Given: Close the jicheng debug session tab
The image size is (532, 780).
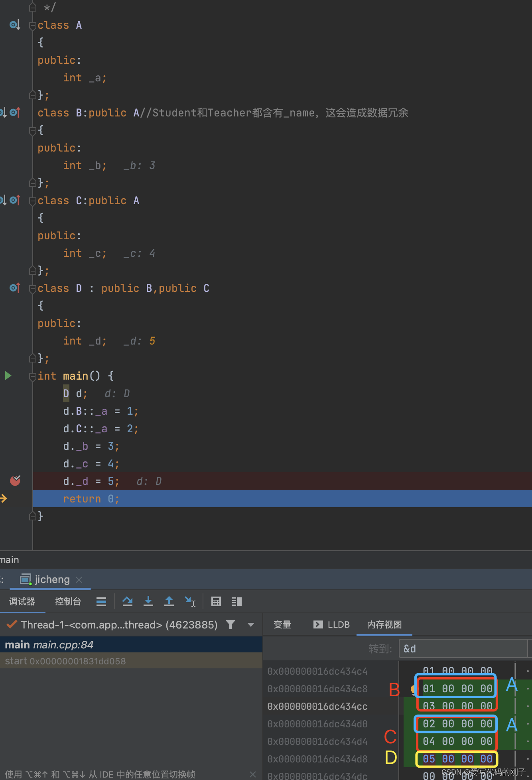Looking at the screenshot, I should click(79, 579).
